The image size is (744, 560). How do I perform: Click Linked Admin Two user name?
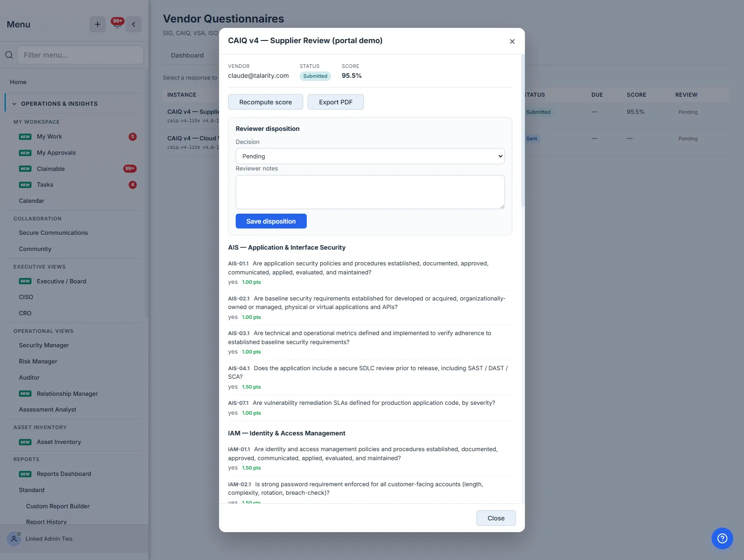click(49, 539)
